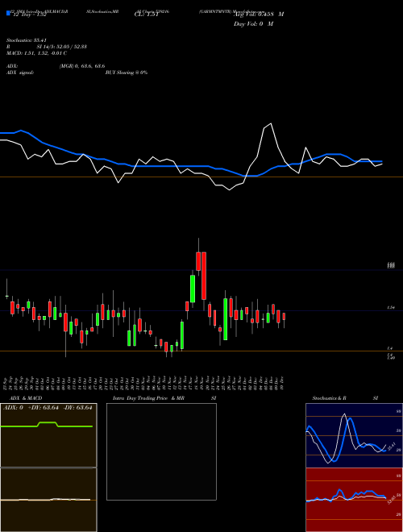Click the '(MGR) 0, 63.6, 63.6' ADX values
This screenshot has height=532, width=403.
(82, 66)
